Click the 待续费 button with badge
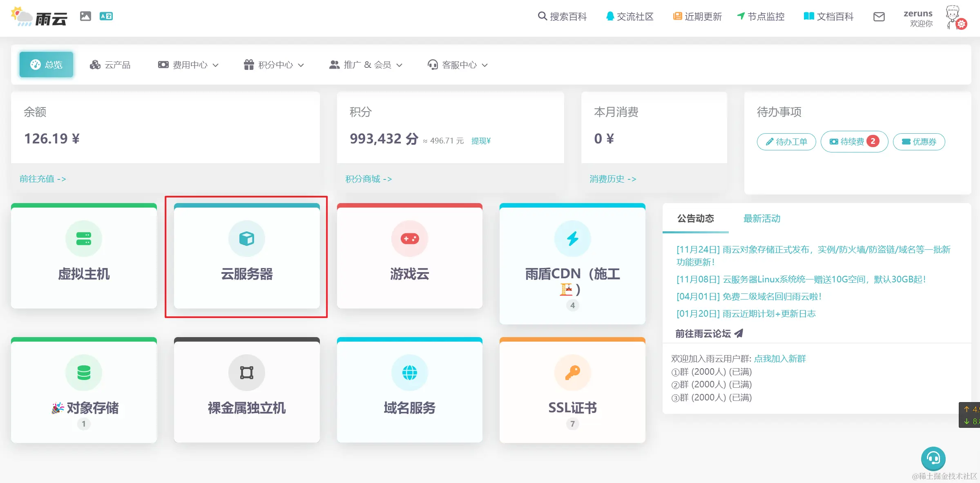This screenshot has width=980, height=483. (x=854, y=142)
